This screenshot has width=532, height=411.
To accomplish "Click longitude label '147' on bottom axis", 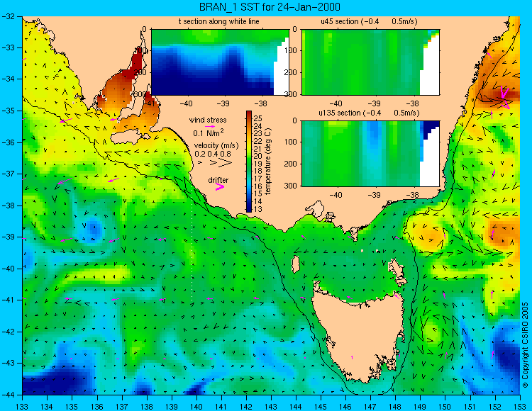I will pyautogui.click(x=370, y=406).
